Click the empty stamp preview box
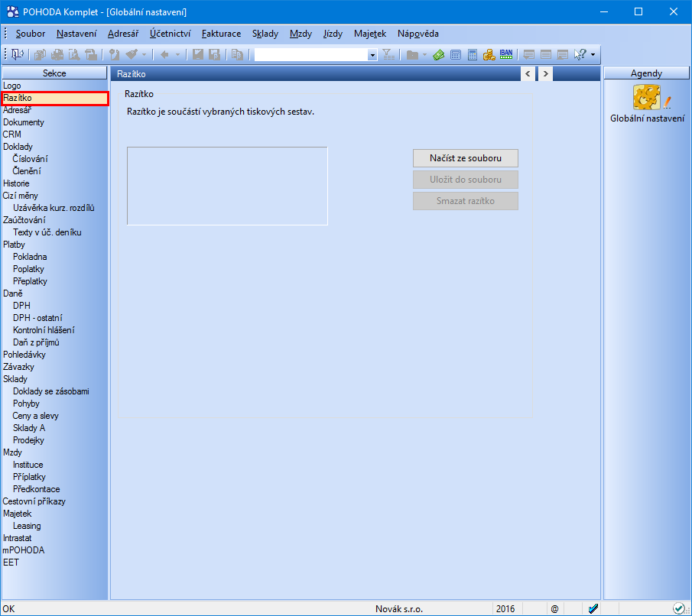The image size is (692, 616). point(227,186)
